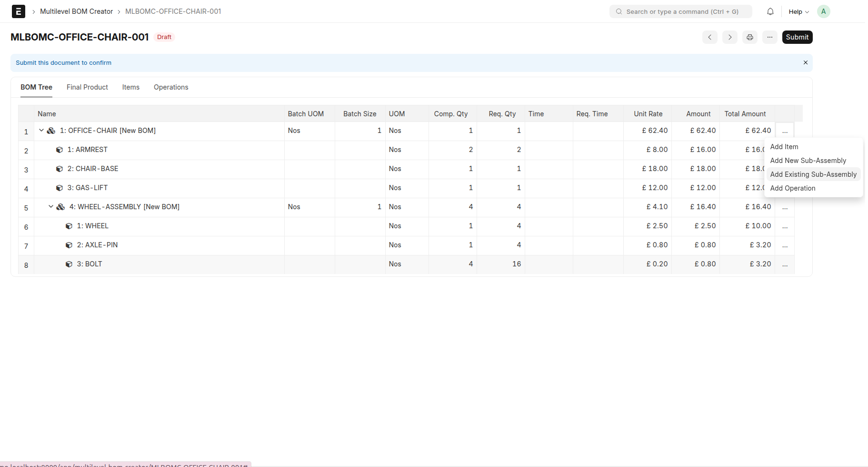The width and height of the screenshot is (868, 467).
Task: Click the ERPNext logo in the top-left
Action: [18, 11]
